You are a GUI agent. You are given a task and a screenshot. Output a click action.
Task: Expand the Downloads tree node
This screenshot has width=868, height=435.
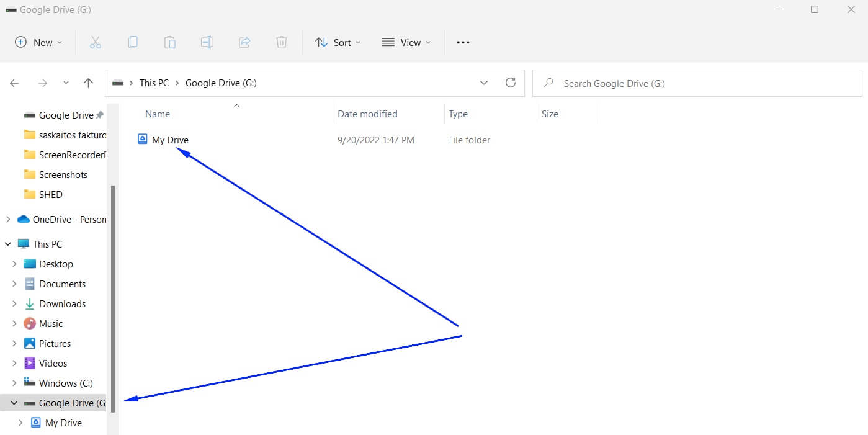[x=14, y=304]
